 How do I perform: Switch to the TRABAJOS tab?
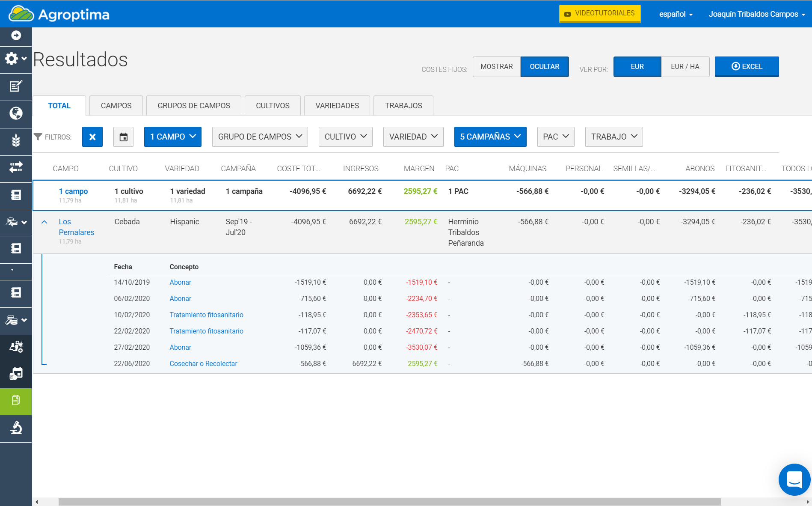[x=403, y=106]
